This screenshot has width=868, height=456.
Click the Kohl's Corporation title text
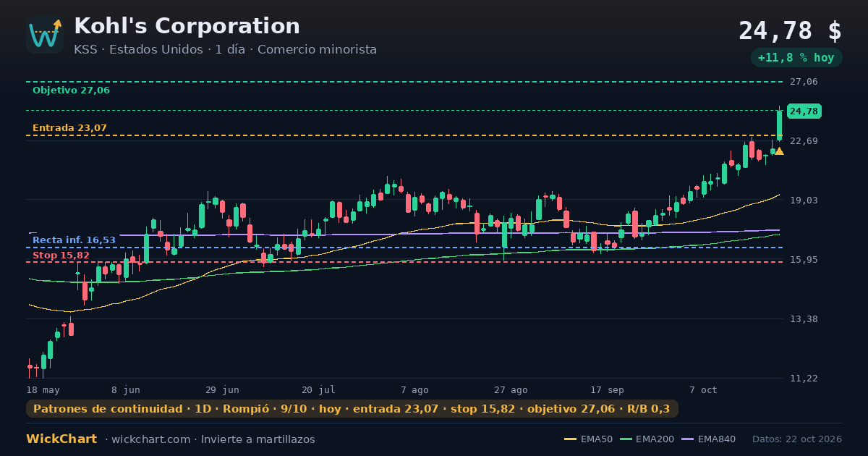tap(187, 26)
